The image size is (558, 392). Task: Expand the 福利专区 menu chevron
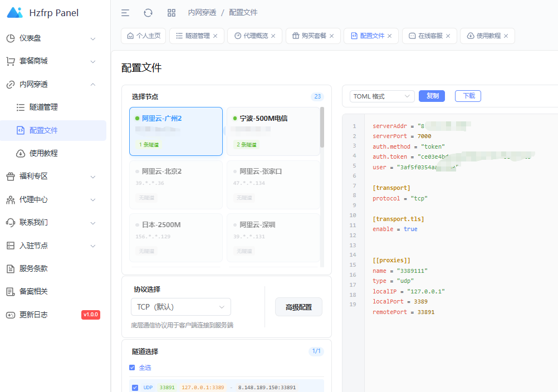click(93, 177)
